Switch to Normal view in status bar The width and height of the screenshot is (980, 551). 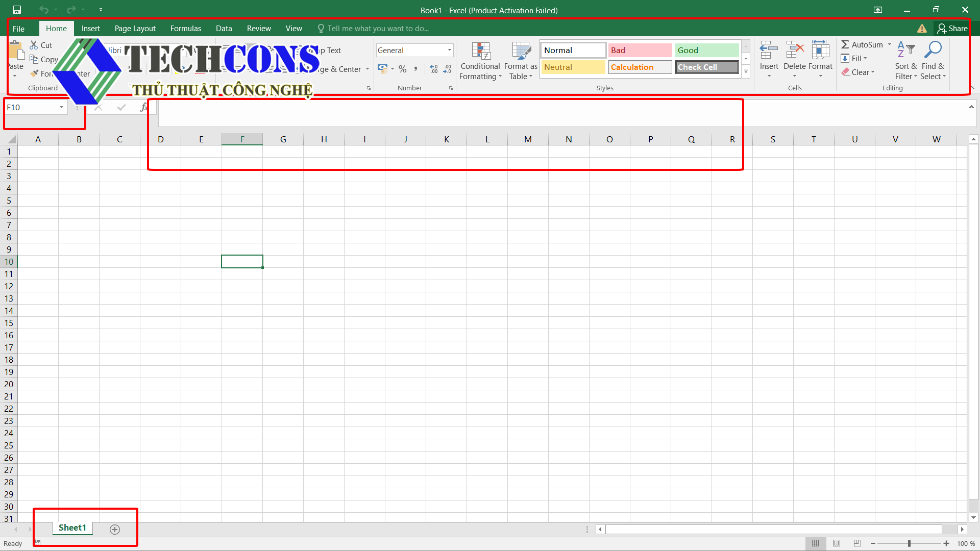coord(816,543)
